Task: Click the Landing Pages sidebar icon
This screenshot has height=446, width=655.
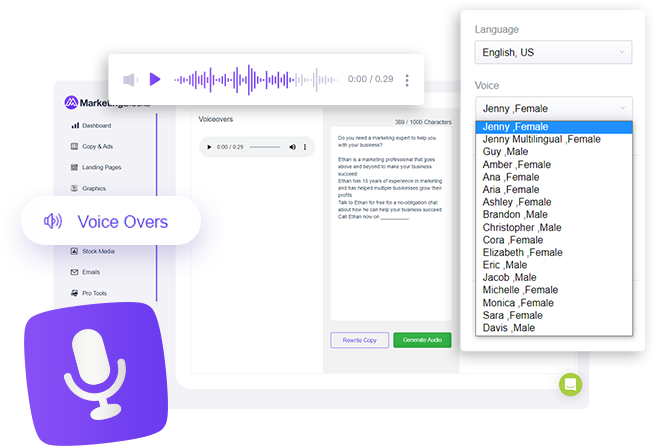Action: (74, 167)
